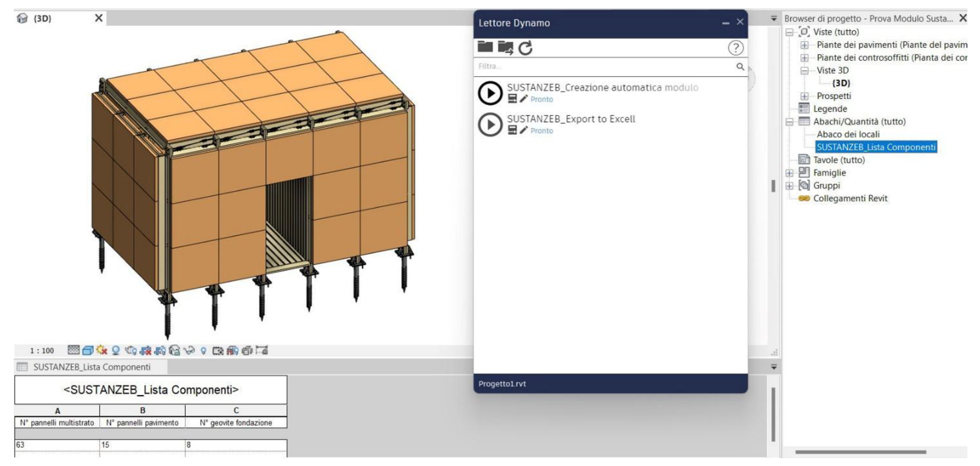Expand the Famiglie tree node
The height and width of the screenshot is (466, 980).
coord(789,173)
